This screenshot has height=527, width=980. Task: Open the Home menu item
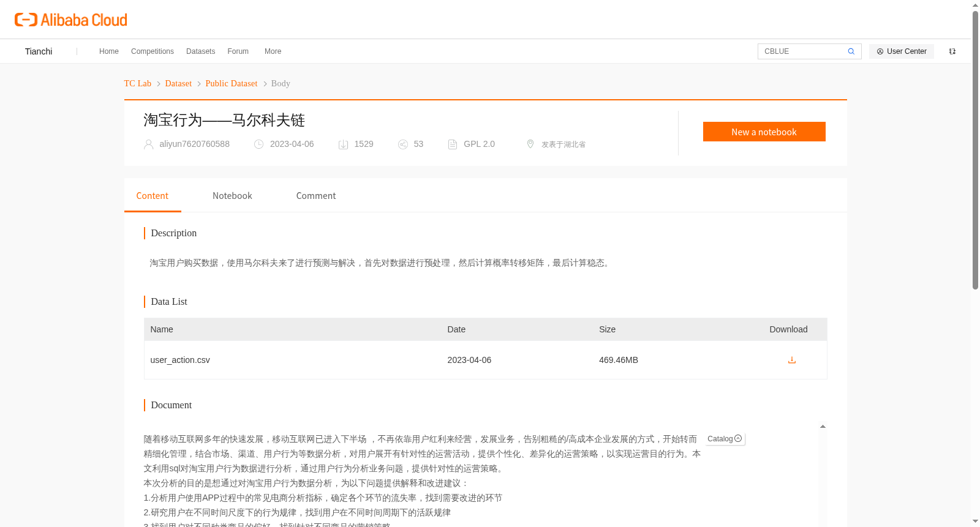109,51
